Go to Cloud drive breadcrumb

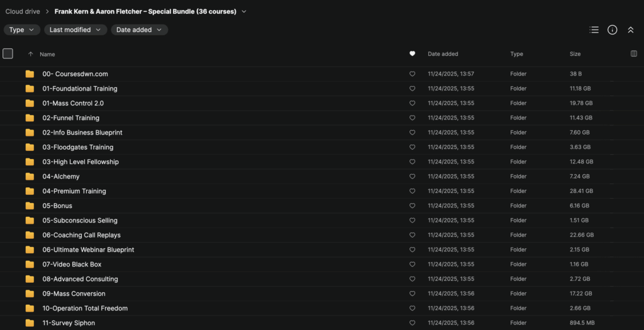(24, 11)
